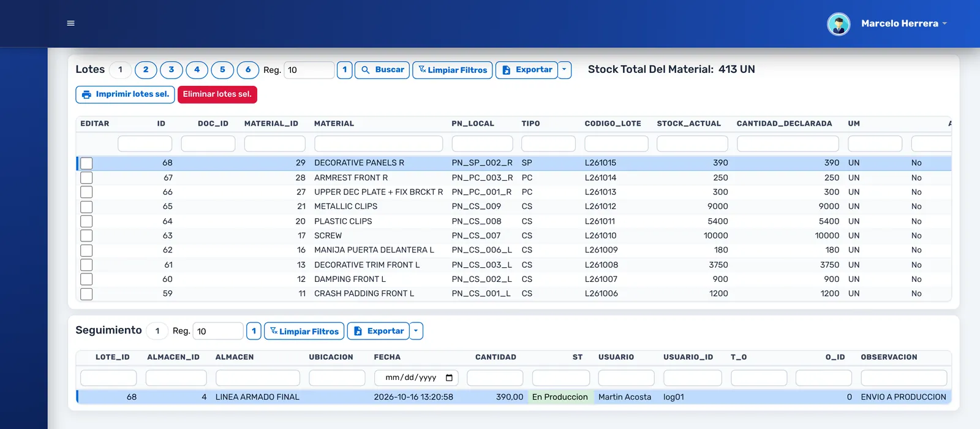Click the Buscar magnifier search button
The width and height of the screenshot is (980, 429).
pos(383,70)
